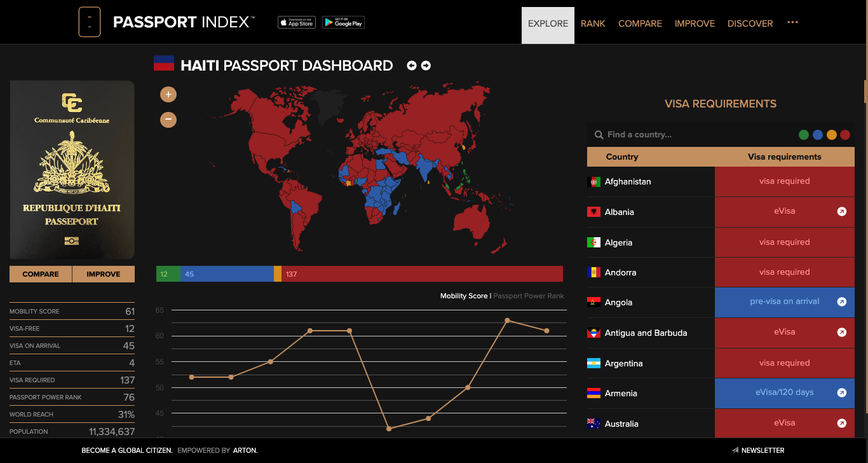Image resolution: width=868 pixels, height=463 pixels.
Task: Click the Passport Power Rank 76 stat
Action: (x=72, y=397)
